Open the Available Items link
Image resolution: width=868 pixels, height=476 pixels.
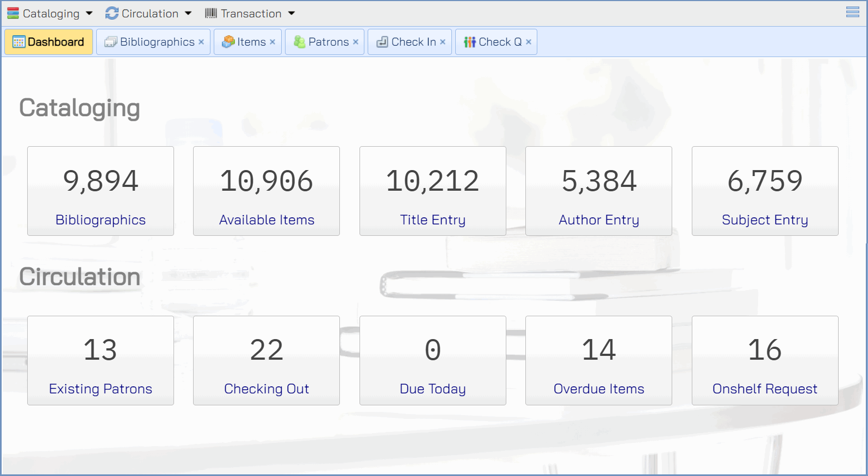[266, 220]
